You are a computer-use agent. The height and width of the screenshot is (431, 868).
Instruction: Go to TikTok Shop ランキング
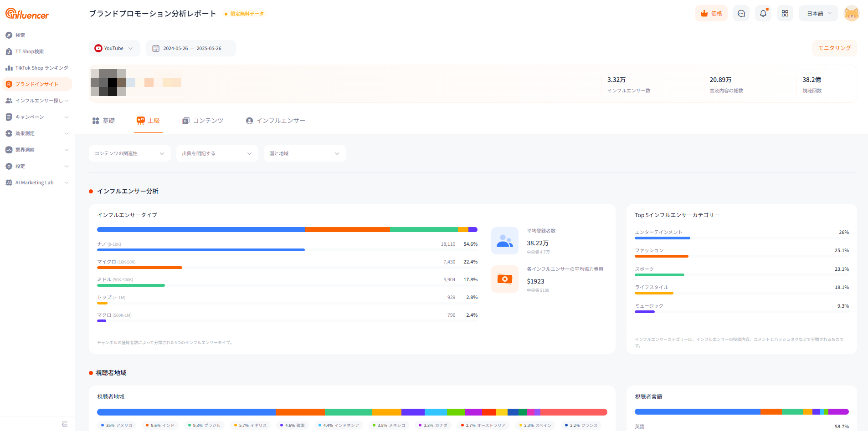coord(41,68)
